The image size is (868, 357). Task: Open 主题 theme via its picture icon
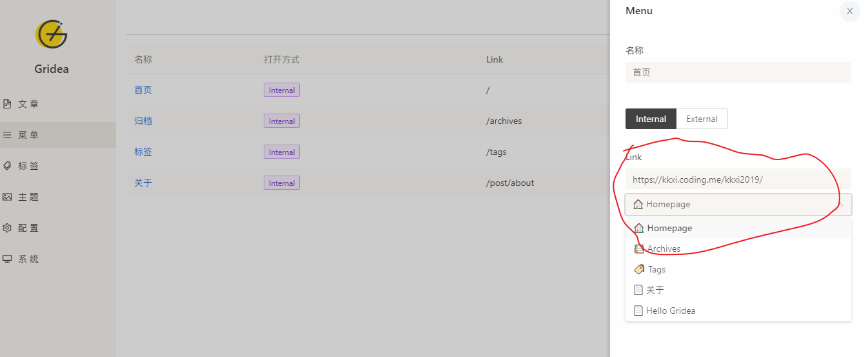[7, 197]
